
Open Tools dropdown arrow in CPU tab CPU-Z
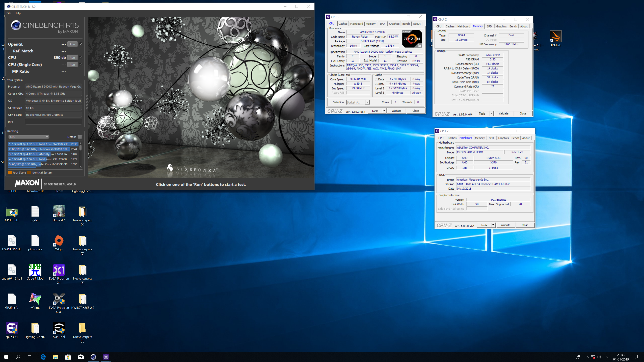[x=384, y=111]
